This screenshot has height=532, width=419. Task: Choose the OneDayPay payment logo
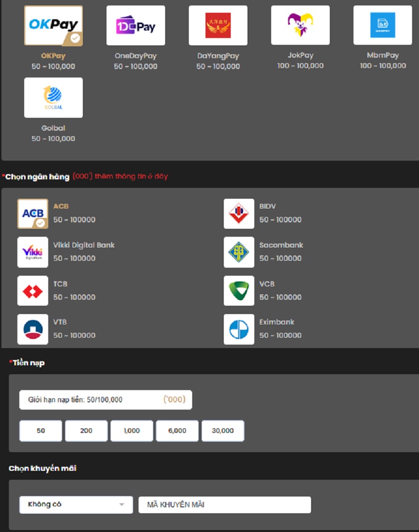point(136,26)
